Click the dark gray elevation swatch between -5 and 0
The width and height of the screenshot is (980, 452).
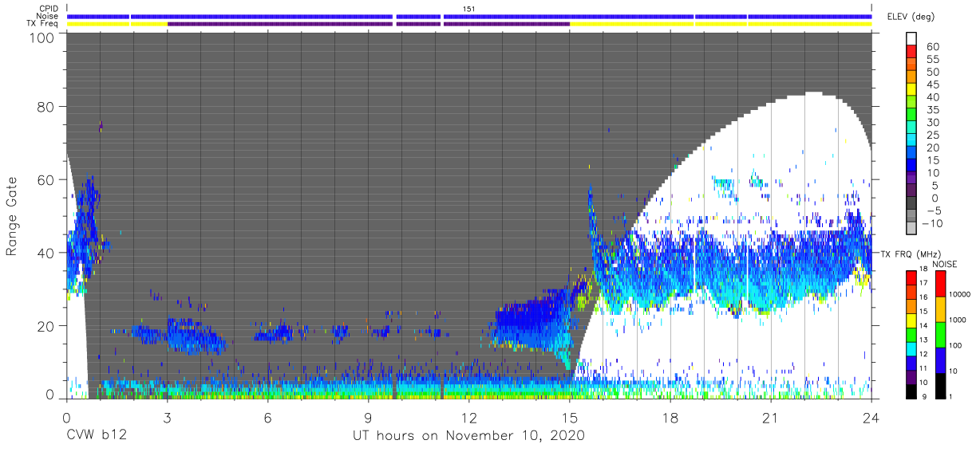(x=911, y=204)
